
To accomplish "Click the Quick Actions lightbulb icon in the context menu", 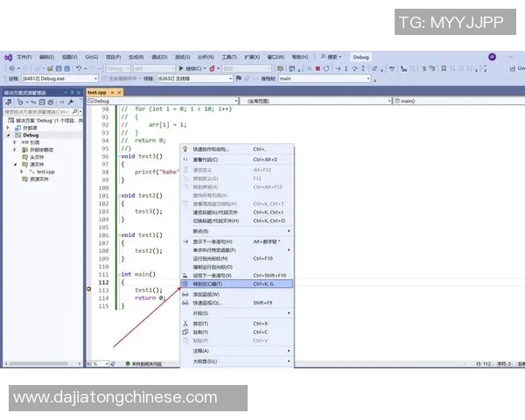I will tap(185, 149).
